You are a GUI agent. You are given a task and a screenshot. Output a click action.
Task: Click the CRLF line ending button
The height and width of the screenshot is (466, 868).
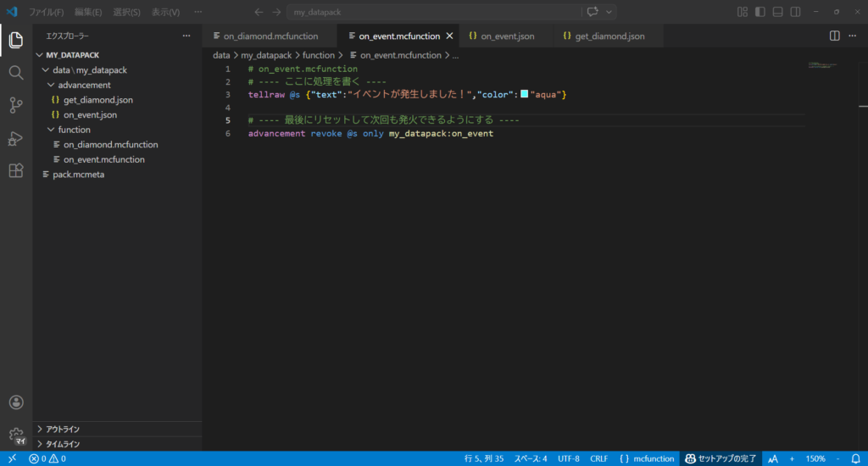[598, 458]
